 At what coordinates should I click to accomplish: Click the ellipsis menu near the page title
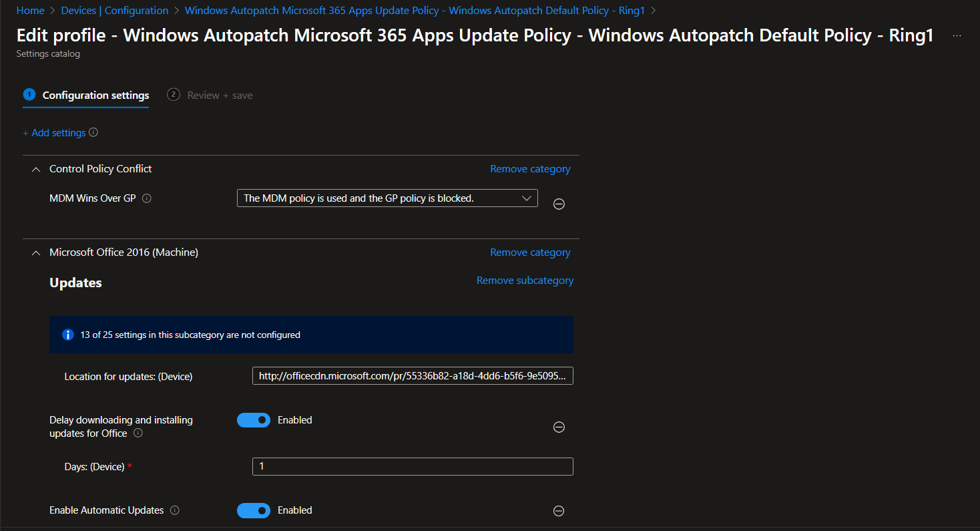957,35
